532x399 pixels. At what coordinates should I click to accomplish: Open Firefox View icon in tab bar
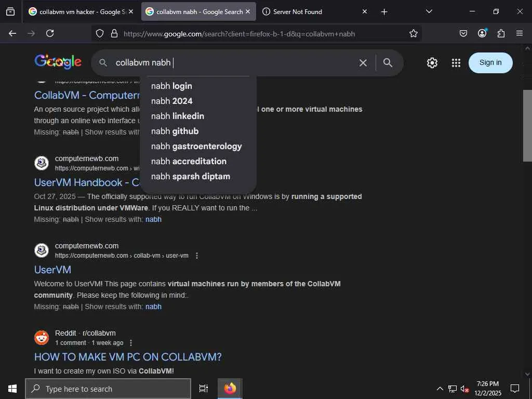(10, 12)
